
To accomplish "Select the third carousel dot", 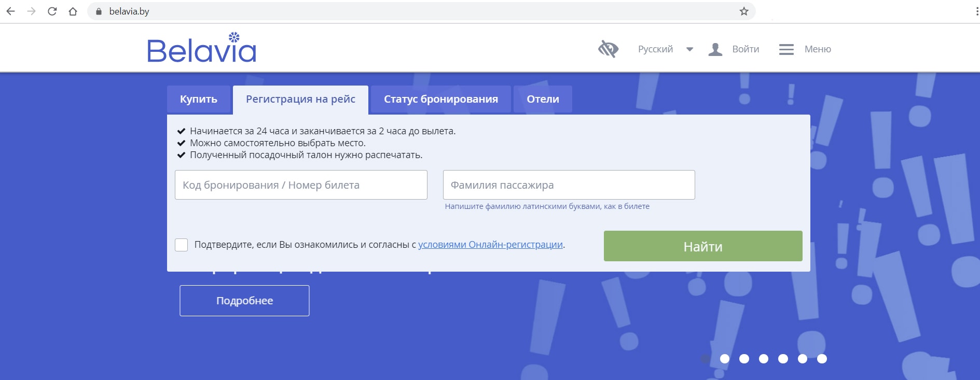I will (x=744, y=359).
